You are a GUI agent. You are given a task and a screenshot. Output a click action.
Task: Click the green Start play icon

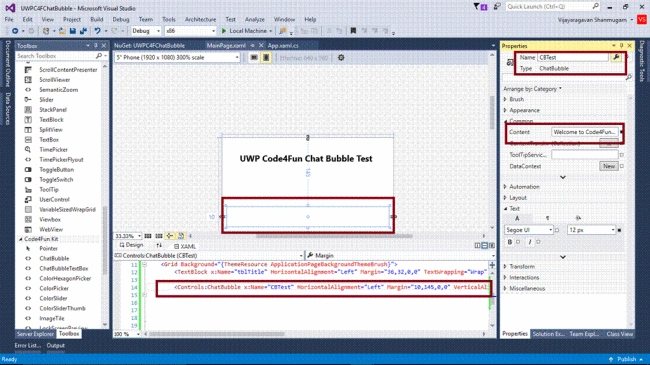(x=224, y=31)
